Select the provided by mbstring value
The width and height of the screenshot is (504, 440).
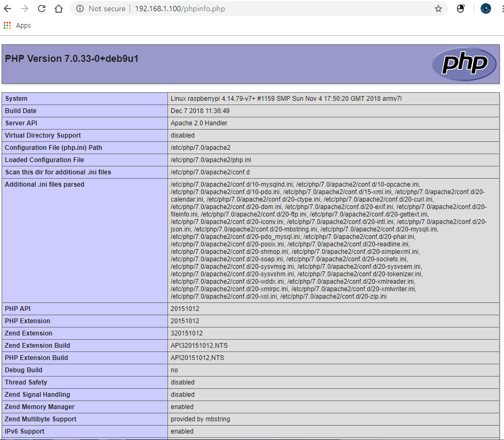pos(200,419)
